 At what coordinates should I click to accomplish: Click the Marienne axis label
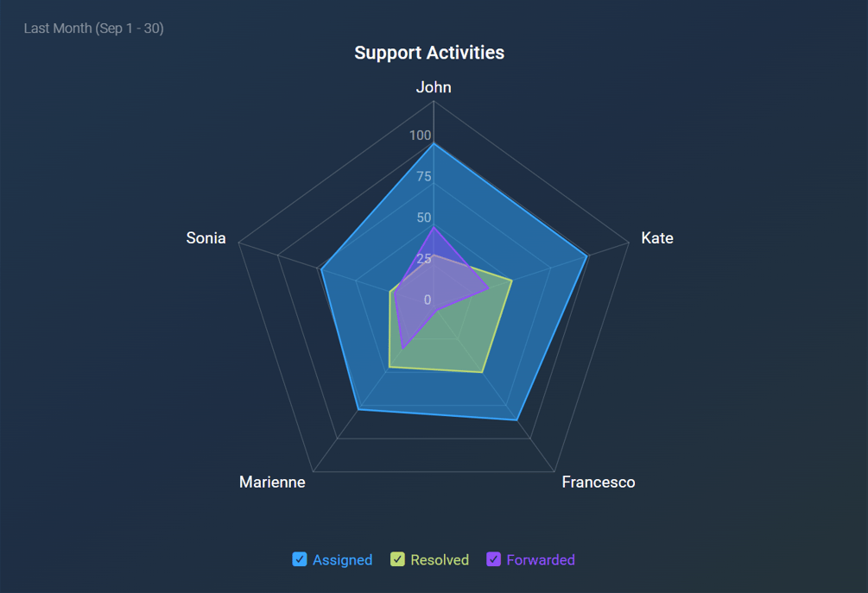coord(272,482)
